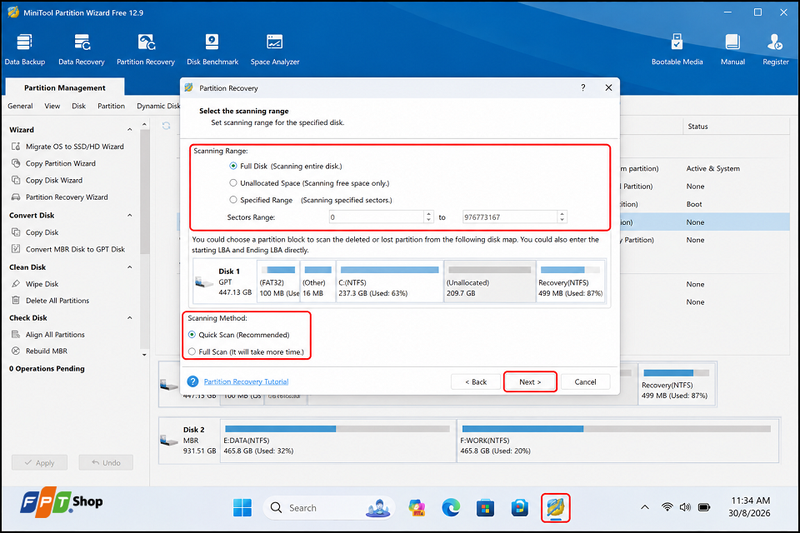
Task: Open the View menu
Action: pyautogui.click(x=52, y=106)
